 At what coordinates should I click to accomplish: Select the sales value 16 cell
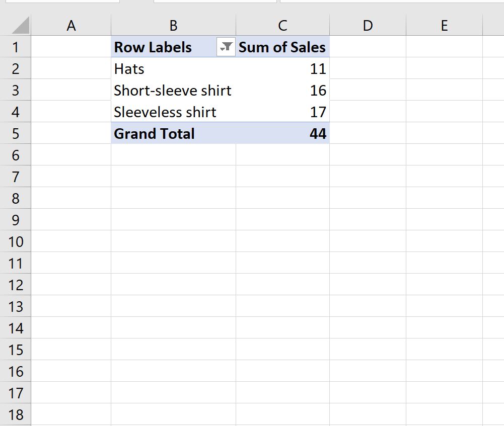(282, 91)
